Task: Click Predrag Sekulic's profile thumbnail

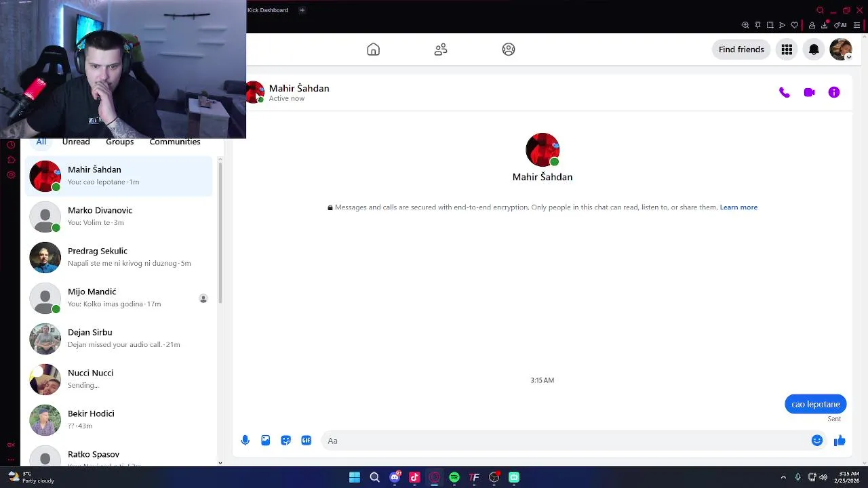Action: click(45, 258)
